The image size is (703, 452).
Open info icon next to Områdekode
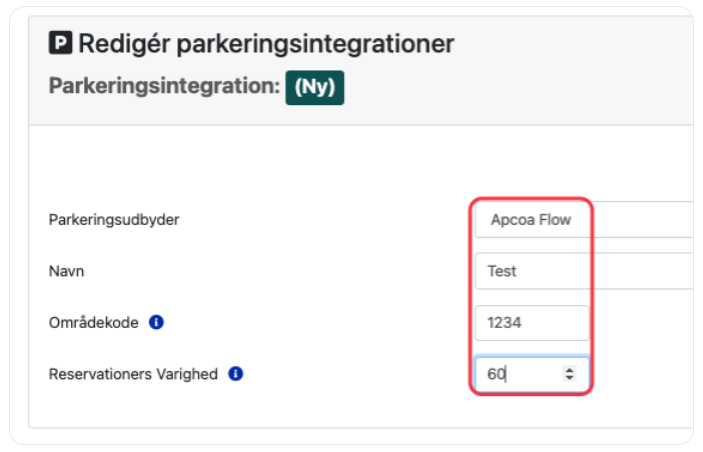156,322
